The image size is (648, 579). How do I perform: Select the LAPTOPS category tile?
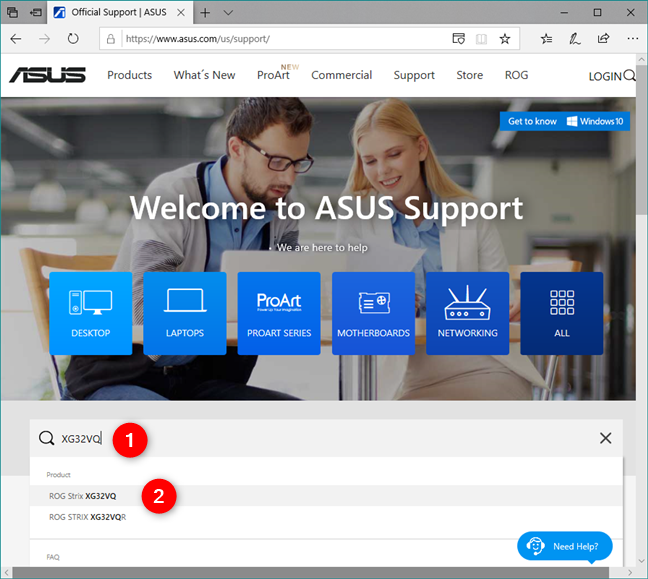[x=185, y=313]
